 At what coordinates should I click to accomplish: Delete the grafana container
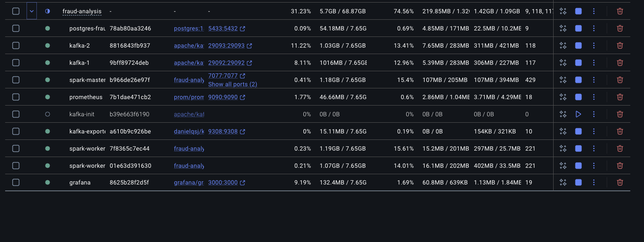620,183
